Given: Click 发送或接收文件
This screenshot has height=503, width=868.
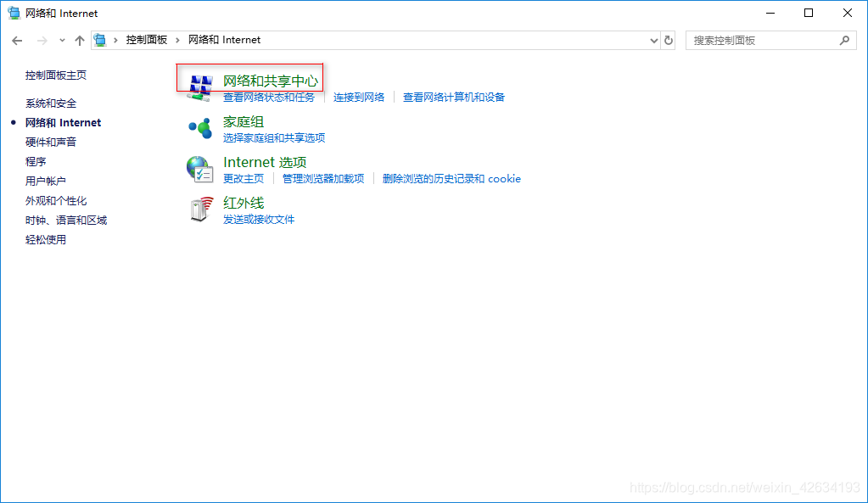Looking at the screenshot, I should [x=259, y=220].
